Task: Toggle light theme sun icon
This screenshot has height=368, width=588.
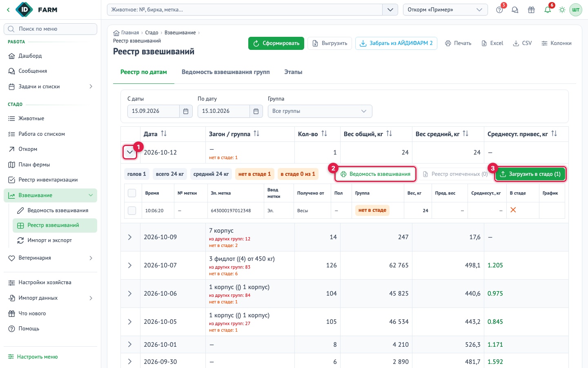Action: tap(562, 10)
